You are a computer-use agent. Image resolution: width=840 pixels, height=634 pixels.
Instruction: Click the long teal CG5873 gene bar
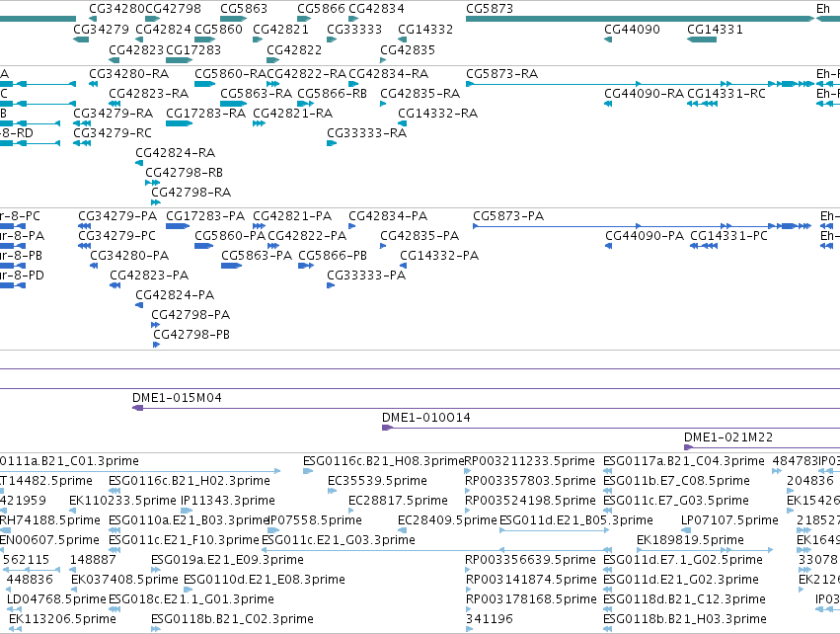click(641, 19)
